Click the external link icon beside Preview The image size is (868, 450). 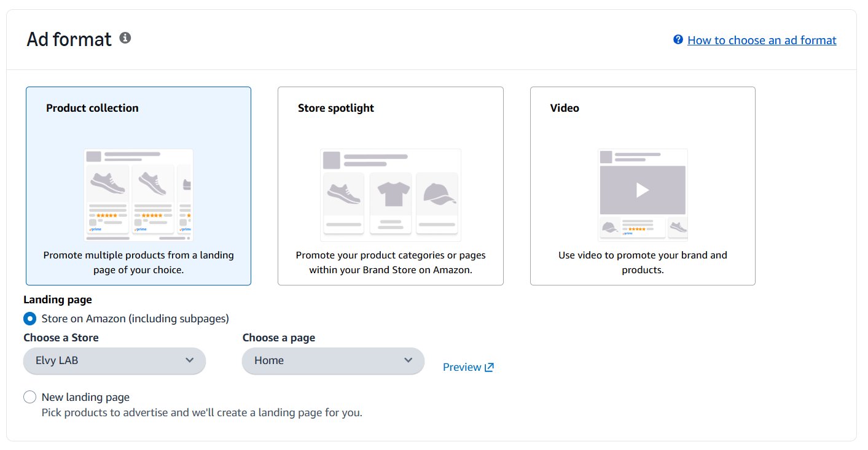[488, 366]
